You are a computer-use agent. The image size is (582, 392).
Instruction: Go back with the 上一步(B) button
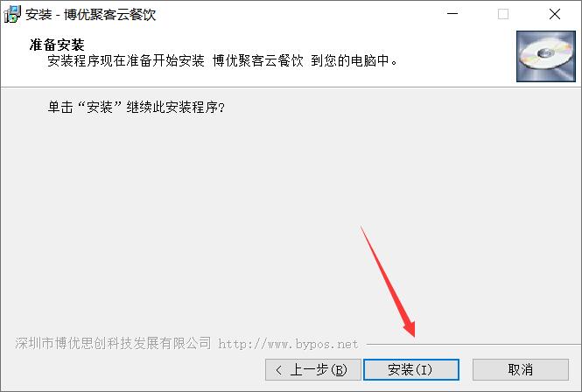point(313,370)
